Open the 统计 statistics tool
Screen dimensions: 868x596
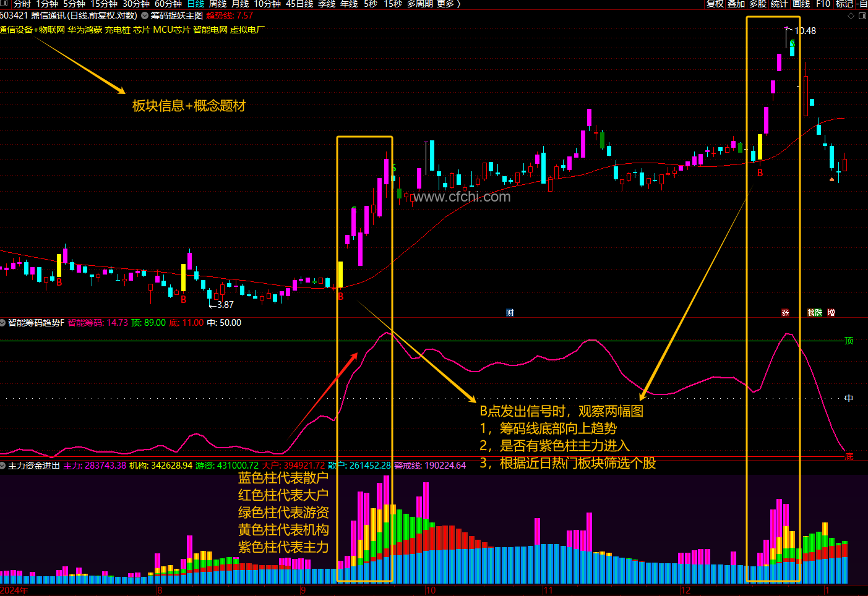click(780, 4)
